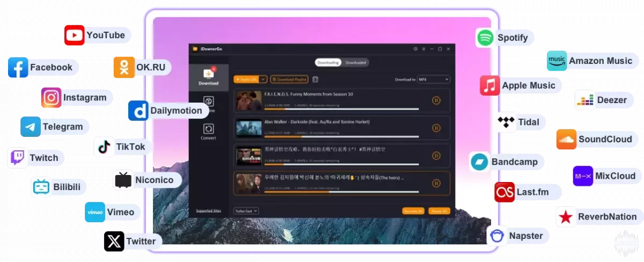The height and width of the screenshot is (262, 644).
Task: Pause the Korean The heirs video download
Action: [x=436, y=184]
